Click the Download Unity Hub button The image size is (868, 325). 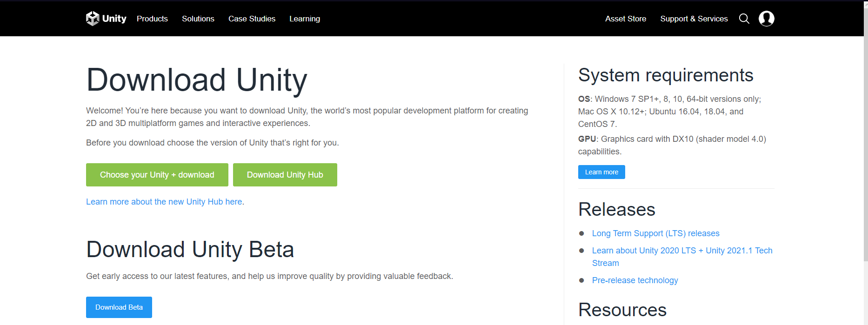(x=285, y=175)
